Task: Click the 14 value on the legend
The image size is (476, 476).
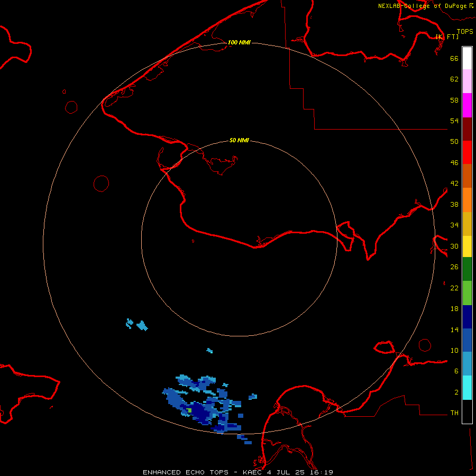Action: (454, 330)
